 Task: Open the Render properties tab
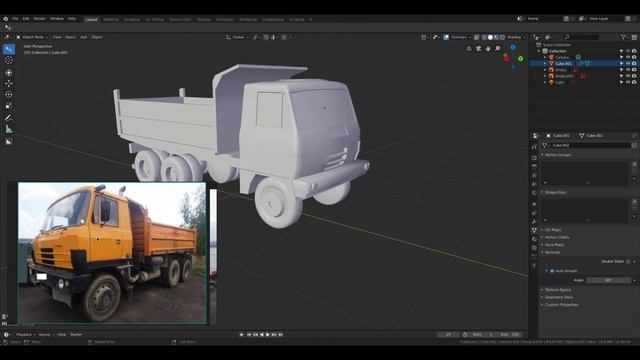tap(534, 158)
